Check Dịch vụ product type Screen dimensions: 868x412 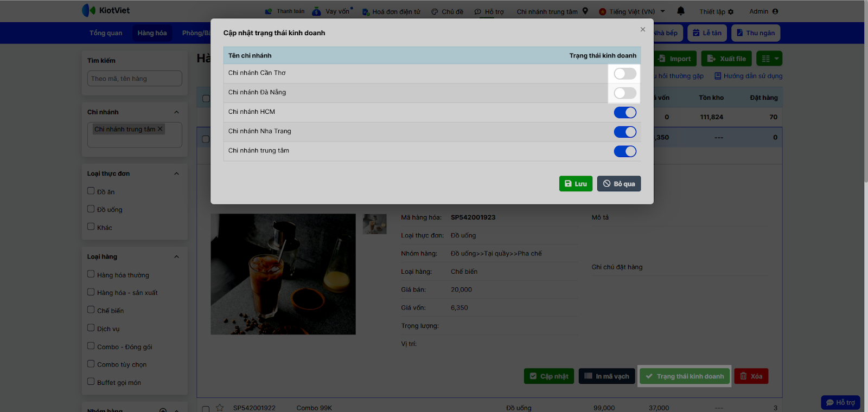[91, 328]
